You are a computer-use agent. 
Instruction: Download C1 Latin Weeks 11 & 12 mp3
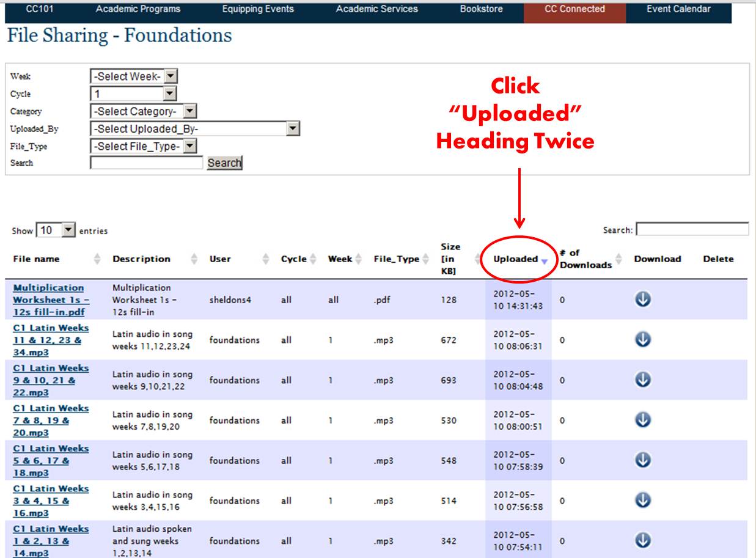click(x=643, y=340)
